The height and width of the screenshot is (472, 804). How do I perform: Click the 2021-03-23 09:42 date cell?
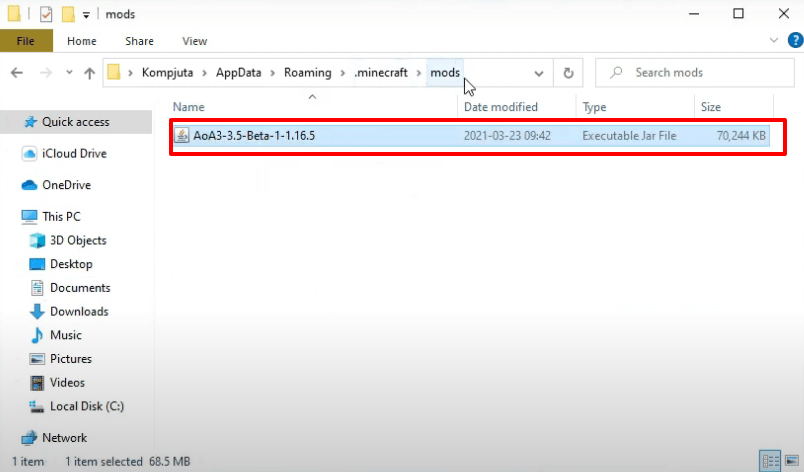[507, 136]
